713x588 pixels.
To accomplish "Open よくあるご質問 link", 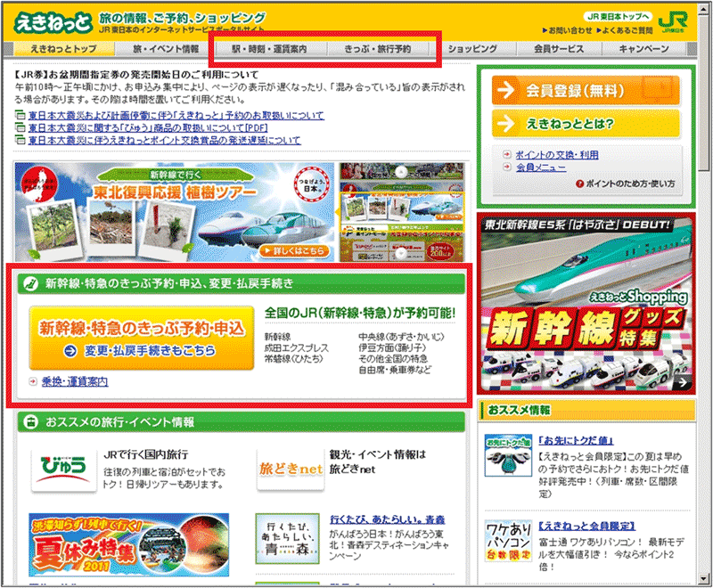I will pos(624,30).
